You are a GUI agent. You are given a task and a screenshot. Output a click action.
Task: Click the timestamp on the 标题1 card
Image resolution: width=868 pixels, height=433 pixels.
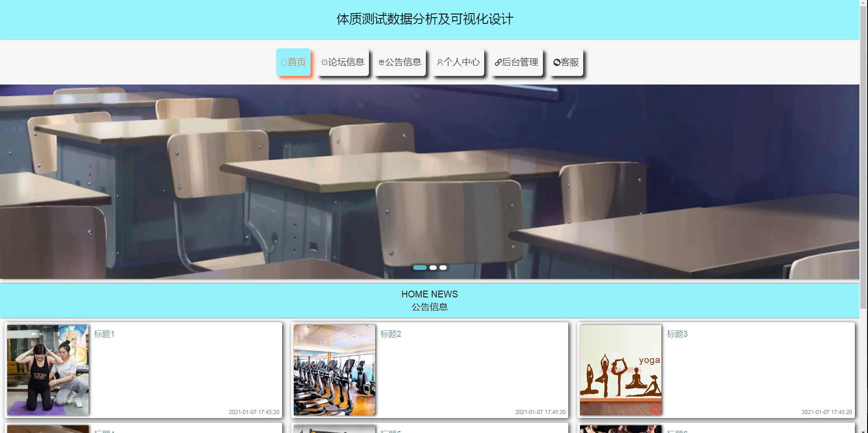tap(254, 412)
